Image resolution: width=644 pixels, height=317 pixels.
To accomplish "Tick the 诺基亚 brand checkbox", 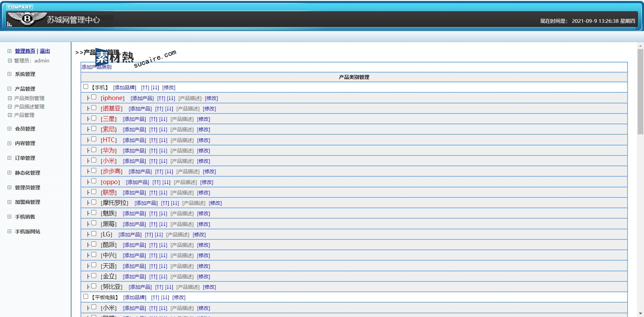I will pos(94,108).
